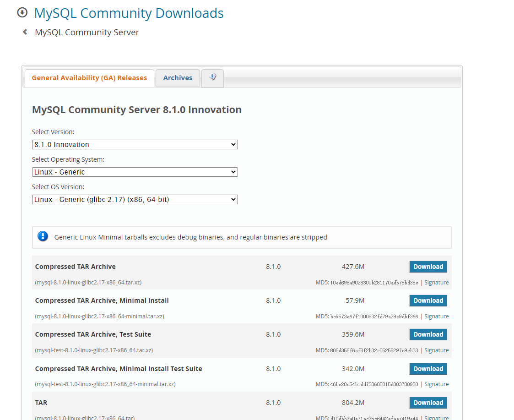The image size is (514, 420).
Task: Open the information icon tab
Action: tap(212, 77)
